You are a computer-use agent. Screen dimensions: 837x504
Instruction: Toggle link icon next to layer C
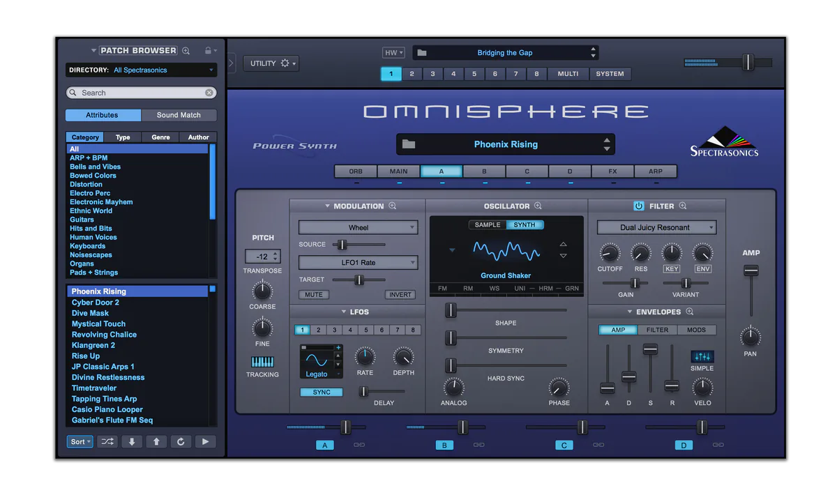click(x=598, y=445)
